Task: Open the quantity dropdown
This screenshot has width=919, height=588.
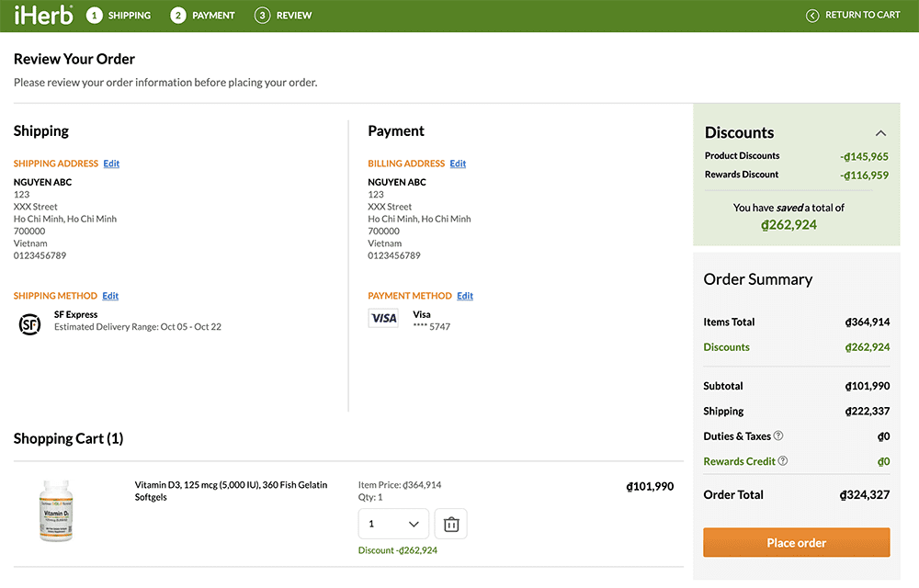Action: pyautogui.click(x=393, y=523)
